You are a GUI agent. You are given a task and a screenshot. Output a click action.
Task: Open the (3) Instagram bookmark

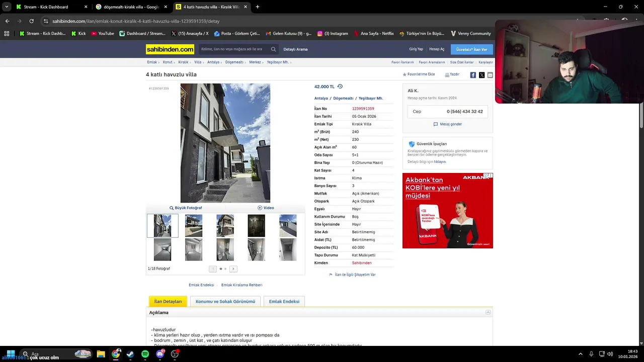333,34
